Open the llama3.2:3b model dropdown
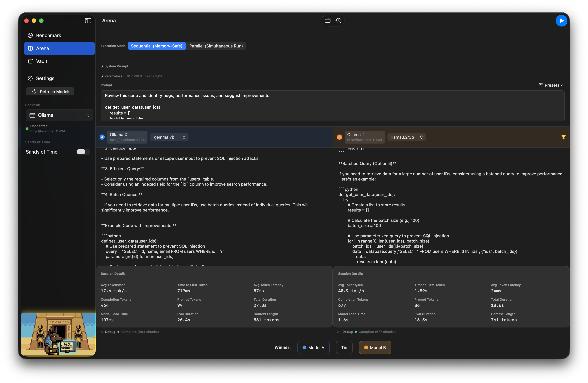The width and height of the screenshot is (588, 383). click(x=406, y=137)
